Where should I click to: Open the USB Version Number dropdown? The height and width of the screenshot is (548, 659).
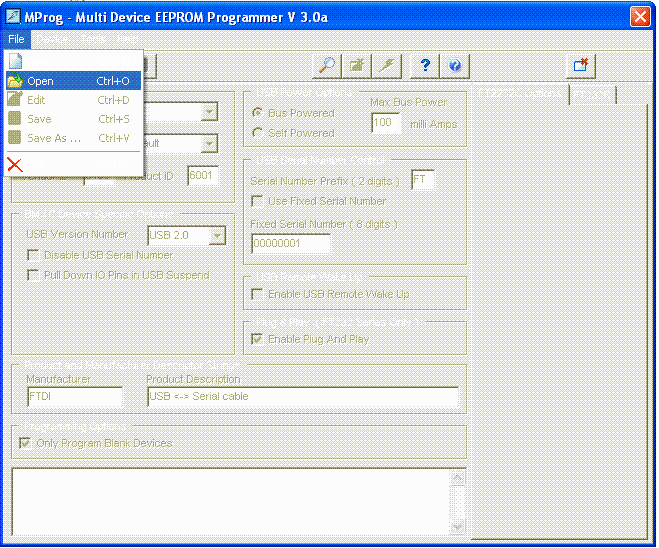pos(216,236)
